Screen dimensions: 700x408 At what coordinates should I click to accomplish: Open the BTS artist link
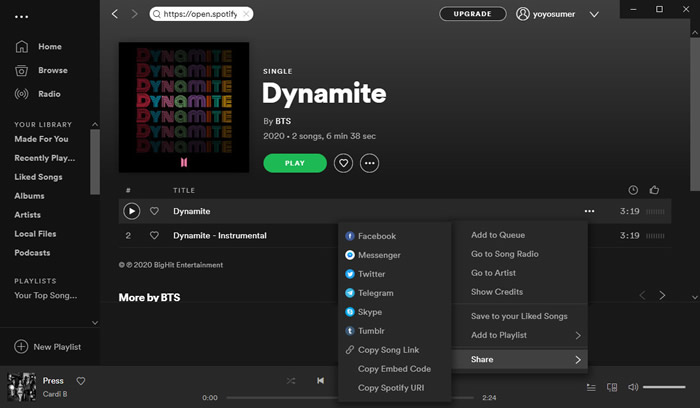(283, 121)
